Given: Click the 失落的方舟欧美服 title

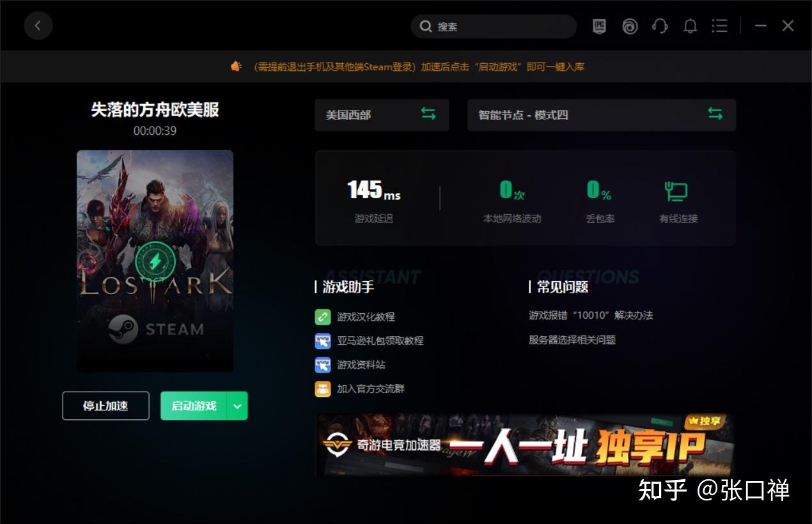Looking at the screenshot, I should pos(155,110).
